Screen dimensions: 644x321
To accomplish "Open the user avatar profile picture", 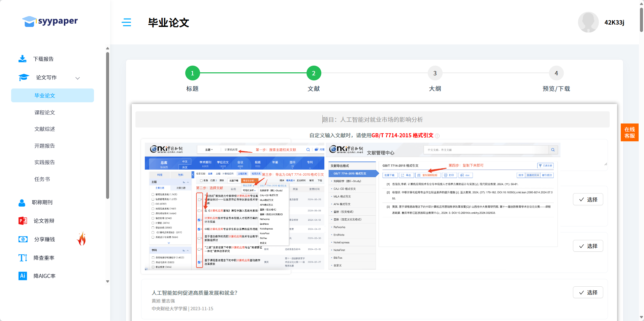I will point(588,22).
